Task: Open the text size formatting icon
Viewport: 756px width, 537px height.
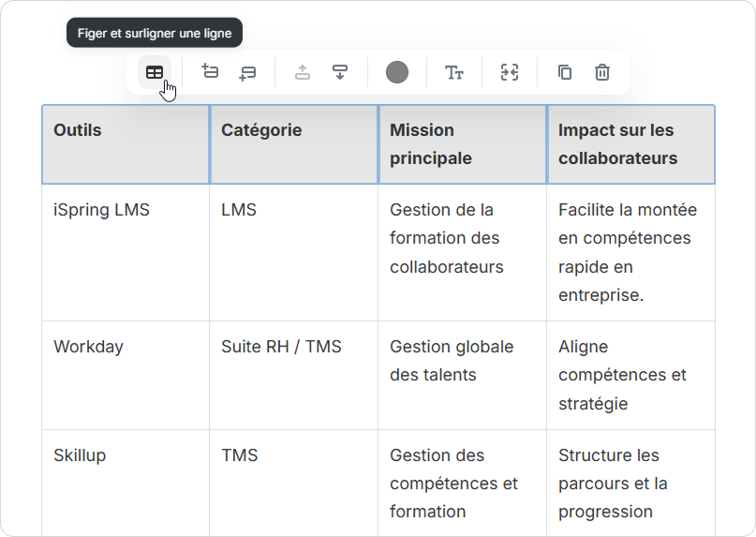Action: 454,72
